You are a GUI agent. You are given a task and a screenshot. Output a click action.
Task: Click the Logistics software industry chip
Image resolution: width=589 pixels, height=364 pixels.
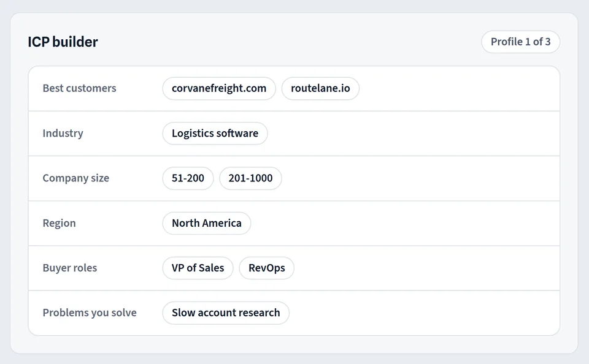pos(215,133)
